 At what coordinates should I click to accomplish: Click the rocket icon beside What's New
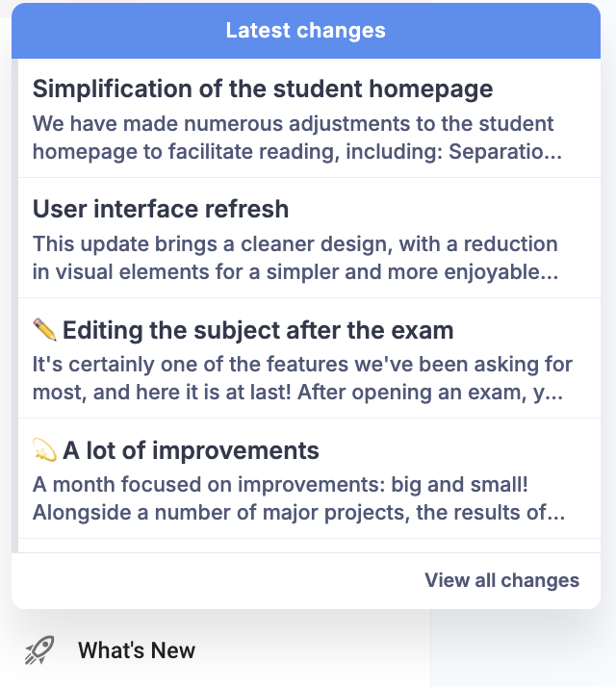pyautogui.click(x=39, y=650)
